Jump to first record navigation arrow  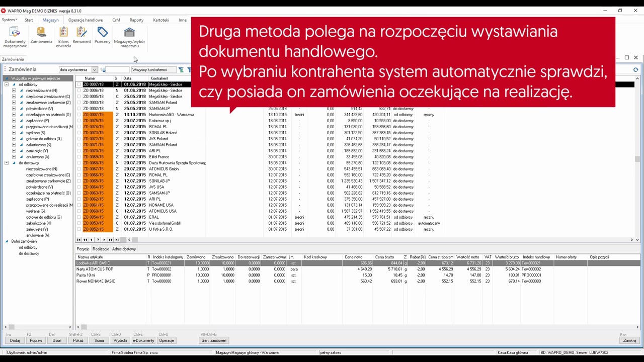click(x=79, y=240)
